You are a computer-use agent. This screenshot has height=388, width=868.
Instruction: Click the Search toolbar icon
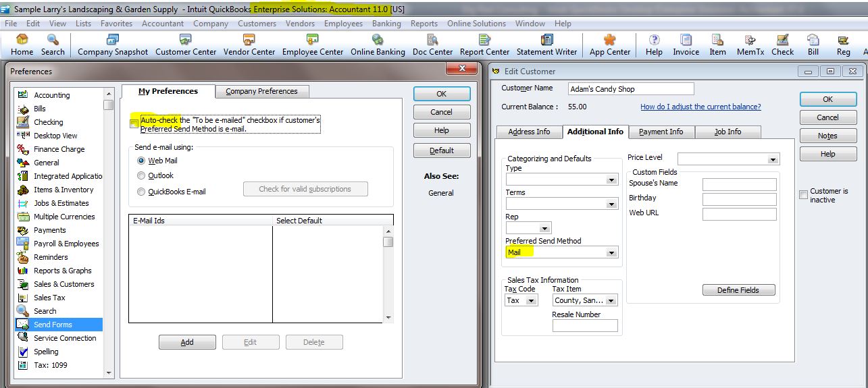click(x=53, y=45)
